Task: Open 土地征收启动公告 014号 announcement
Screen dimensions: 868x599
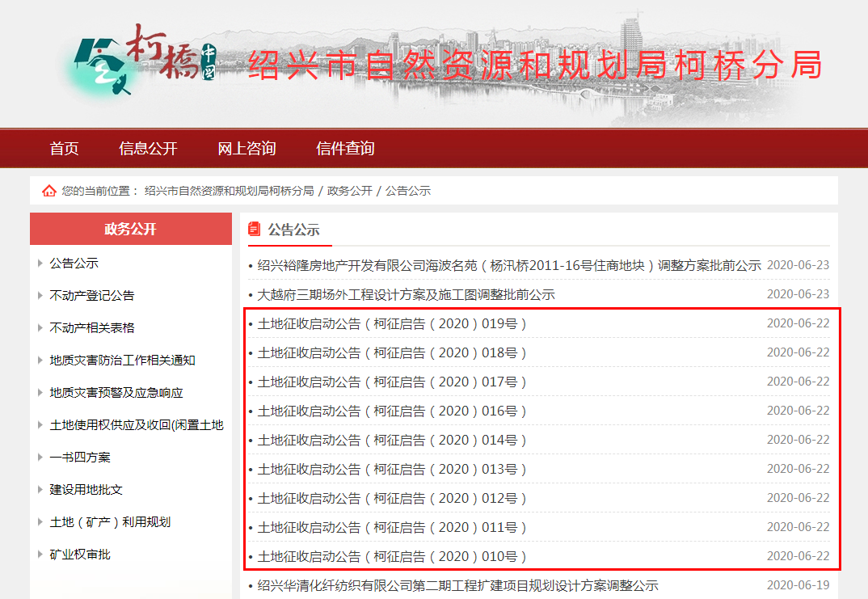Action: 392,441
